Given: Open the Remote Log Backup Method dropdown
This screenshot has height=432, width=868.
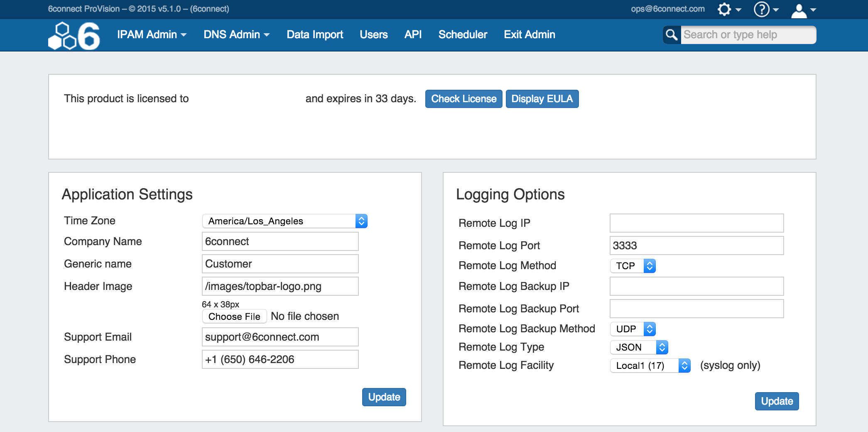Looking at the screenshot, I should [x=633, y=329].
